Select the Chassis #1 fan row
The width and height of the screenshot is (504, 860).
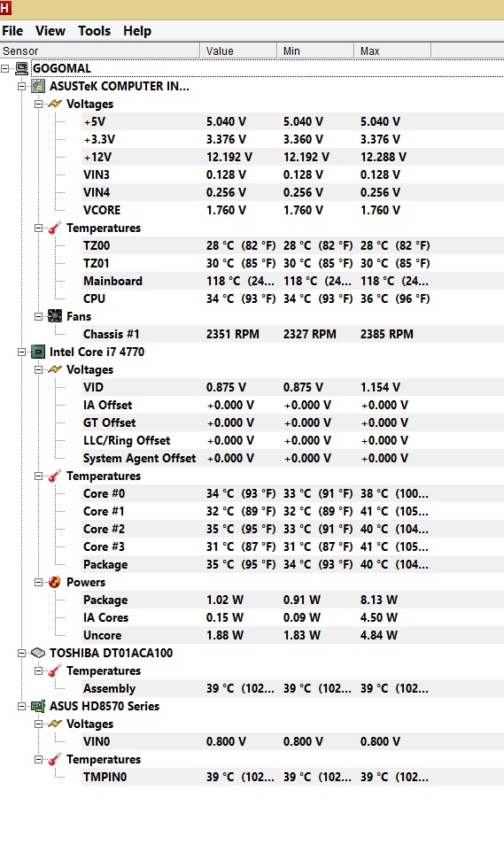pos(292,334)
